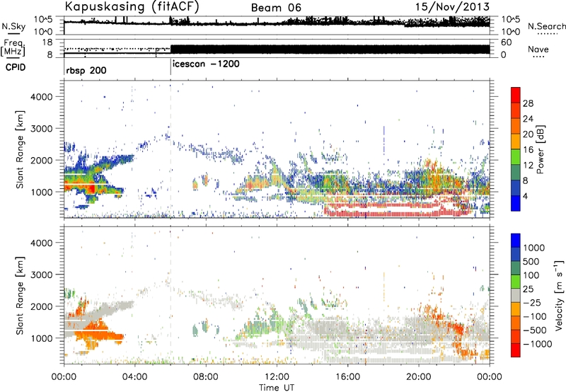This screenshot has width=566, height=392.
Task: Click the 'N.Search' legend label
Action: pos(546,26)
